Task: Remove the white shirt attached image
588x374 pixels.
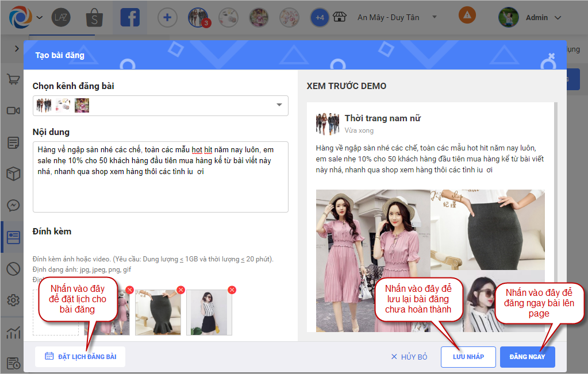Action: pos(232,290)
